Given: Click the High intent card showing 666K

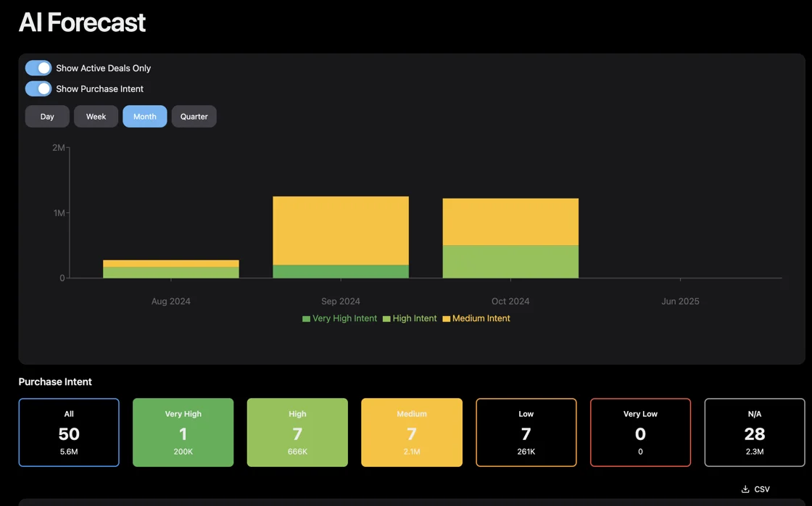Looking at the screenshot, I should [297, 432].
